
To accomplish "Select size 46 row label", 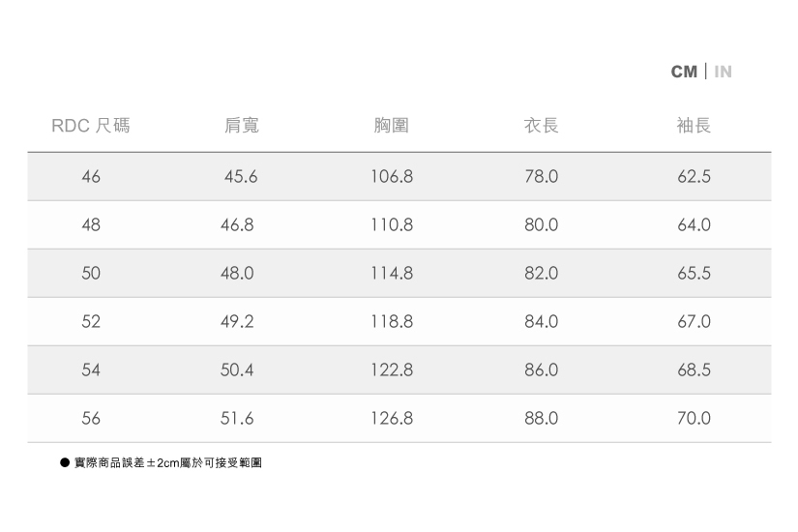I will coord(91,177).
